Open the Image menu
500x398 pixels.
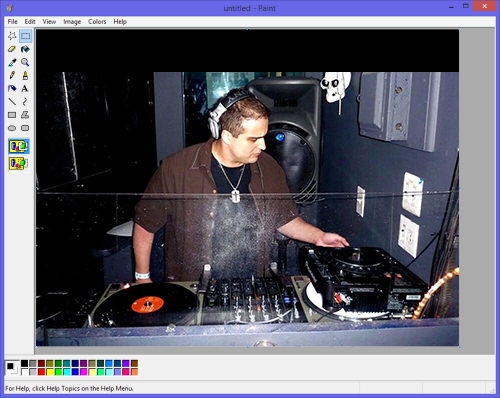coord(72,22)
